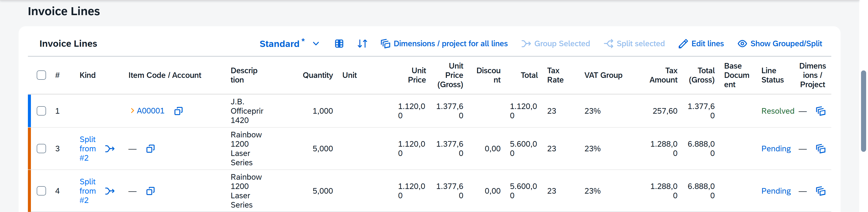
Task: Open dimensions/project icon for row 1
Action: pyautogui.click(x=821, y=111)
